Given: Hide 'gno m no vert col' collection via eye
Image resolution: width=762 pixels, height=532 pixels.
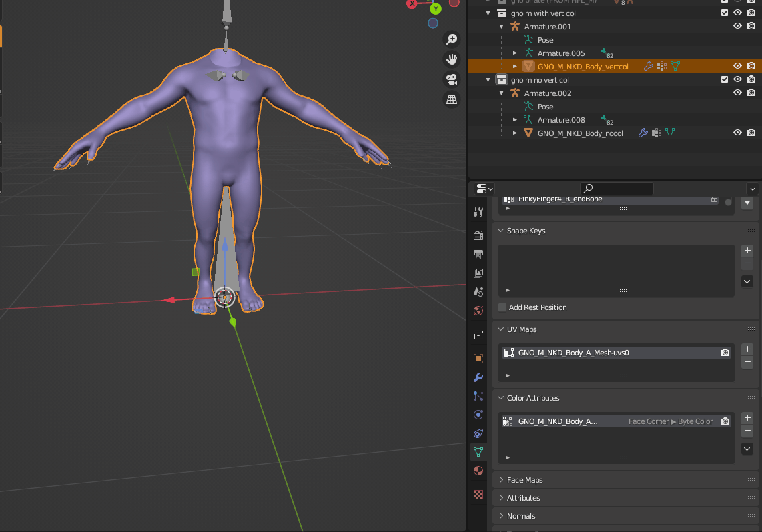Looking at the screenshot, I should [x=738, y=79].
